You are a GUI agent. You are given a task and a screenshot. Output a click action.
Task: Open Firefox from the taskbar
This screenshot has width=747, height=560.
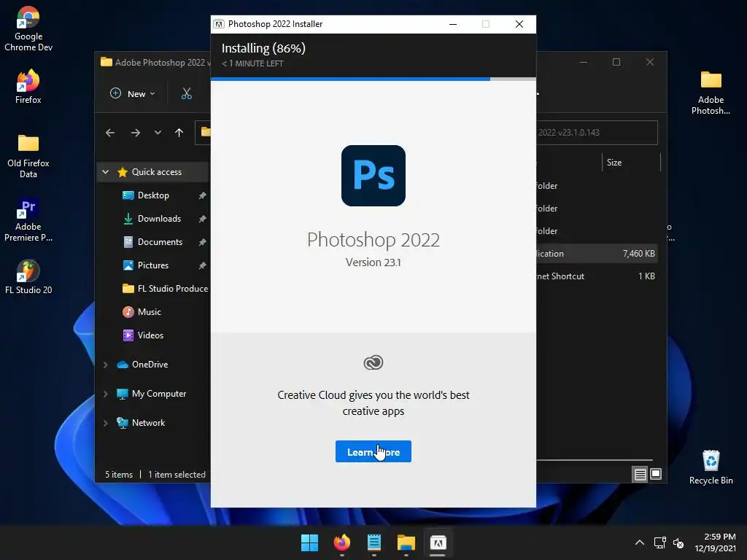(341, 542)
